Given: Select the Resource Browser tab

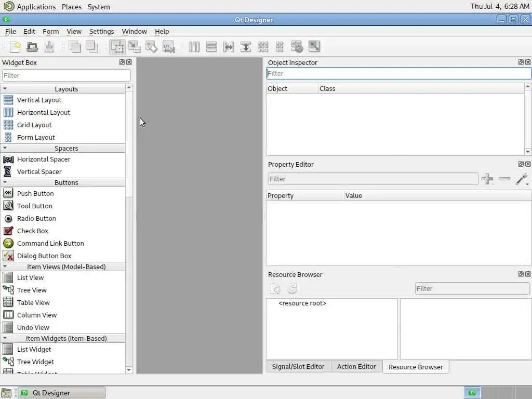Looking at the screenshot, I should point(416,367).
